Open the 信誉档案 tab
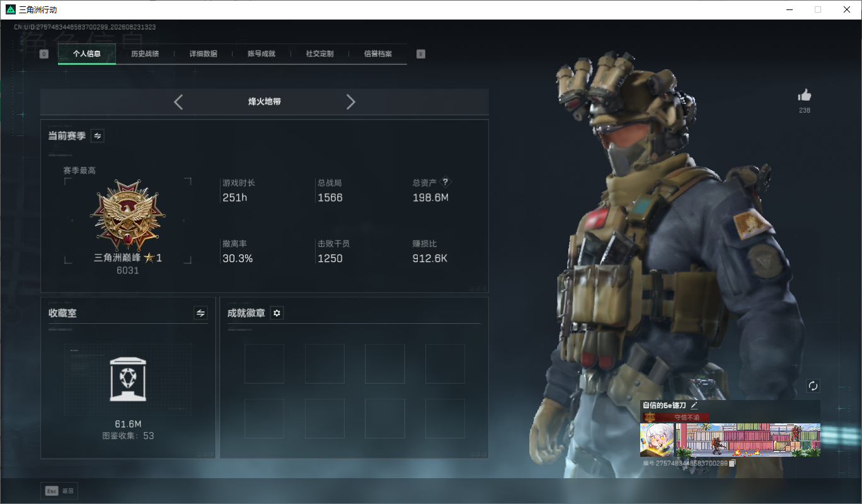862x504 pixels. [x=378, y=54]
